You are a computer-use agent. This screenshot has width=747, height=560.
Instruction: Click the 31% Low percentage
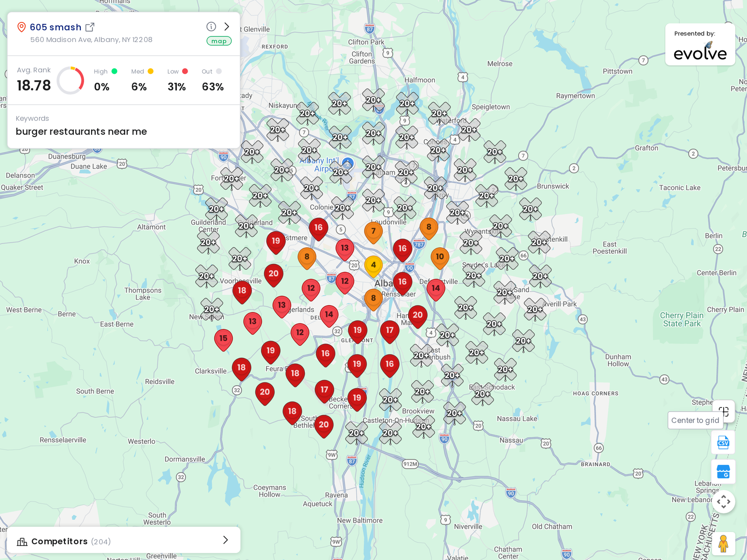pyautogui.click(x=176, y=87)
